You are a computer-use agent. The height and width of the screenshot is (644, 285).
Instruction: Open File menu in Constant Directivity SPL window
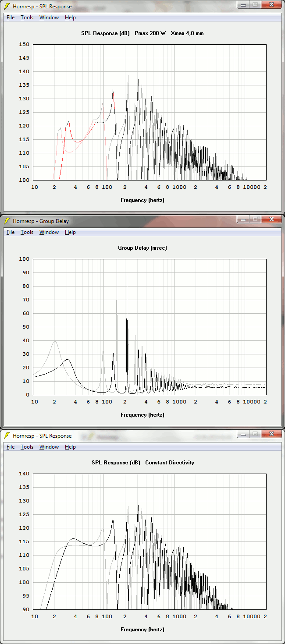pyautogui.click(x=11, y=447)
